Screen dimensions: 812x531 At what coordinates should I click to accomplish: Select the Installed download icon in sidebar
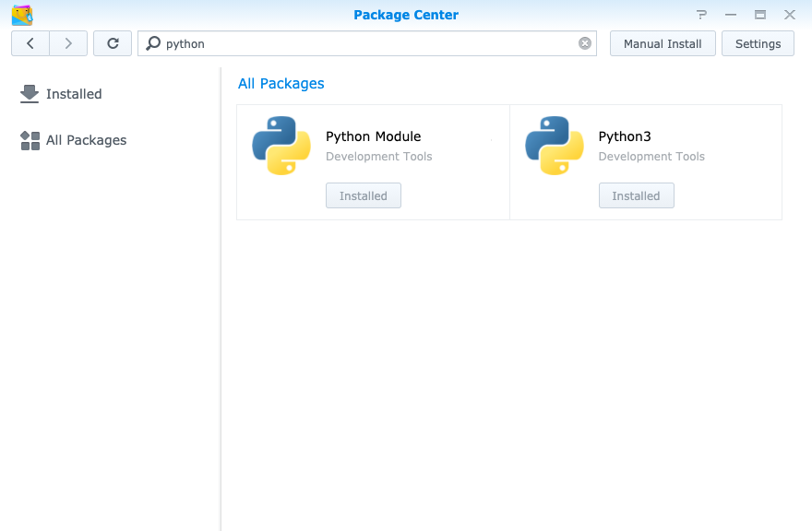pos(30,94)
